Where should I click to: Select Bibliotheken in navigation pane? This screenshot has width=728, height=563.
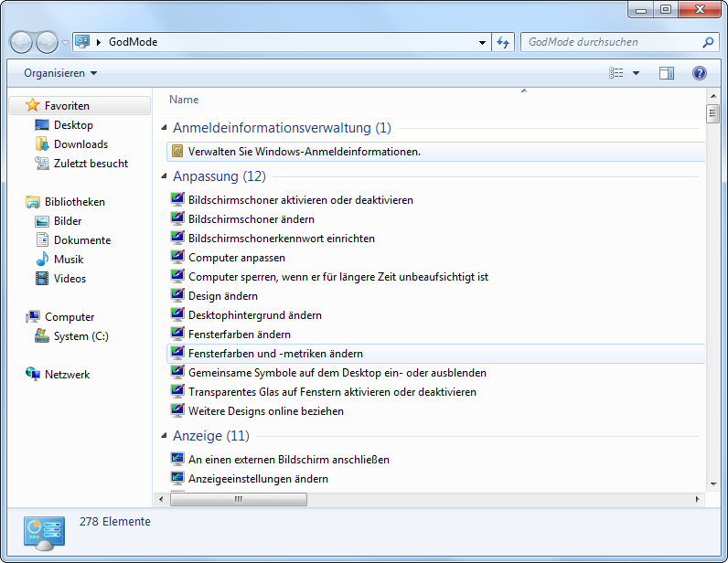click(x=75, y=201)
